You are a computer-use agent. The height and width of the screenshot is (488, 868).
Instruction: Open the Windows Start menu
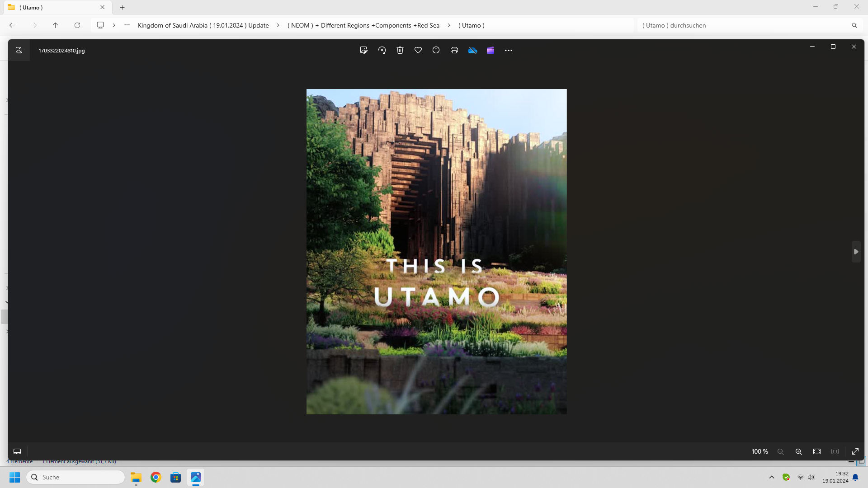coord(15,477)
